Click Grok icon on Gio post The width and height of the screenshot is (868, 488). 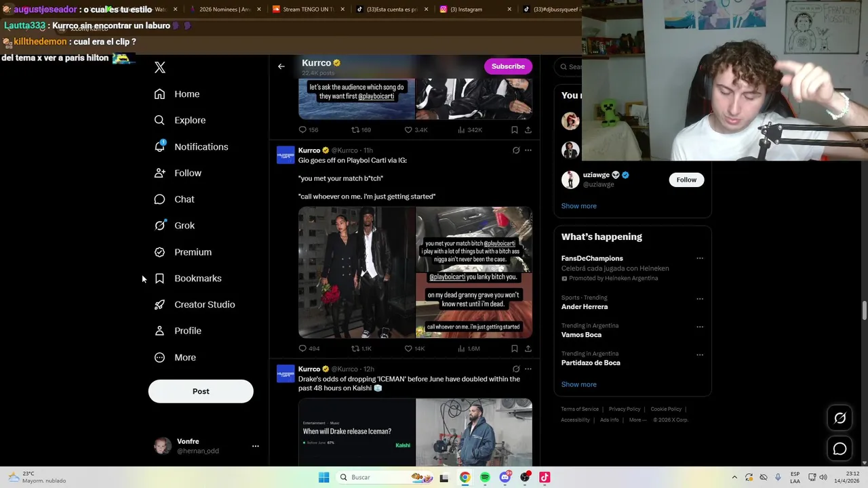point(516,150)
